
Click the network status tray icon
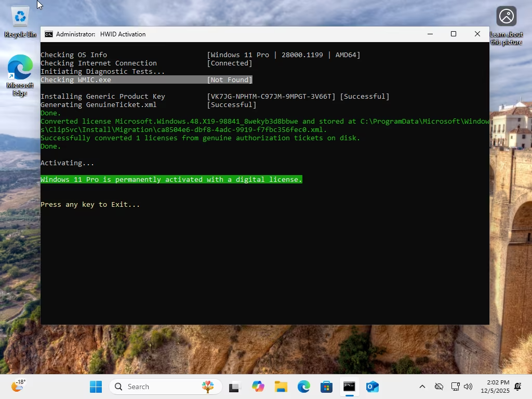pyautogui.click(x=455, y=387)
